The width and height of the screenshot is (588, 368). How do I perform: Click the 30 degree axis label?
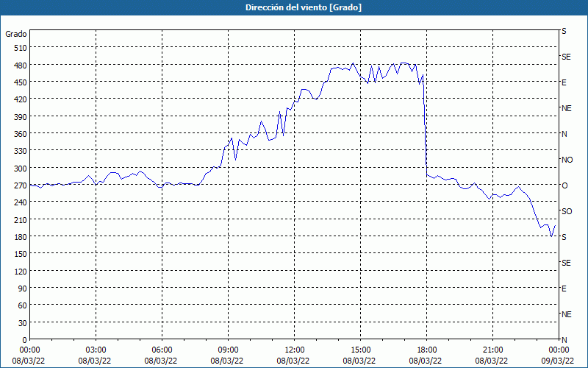[23, 323]
